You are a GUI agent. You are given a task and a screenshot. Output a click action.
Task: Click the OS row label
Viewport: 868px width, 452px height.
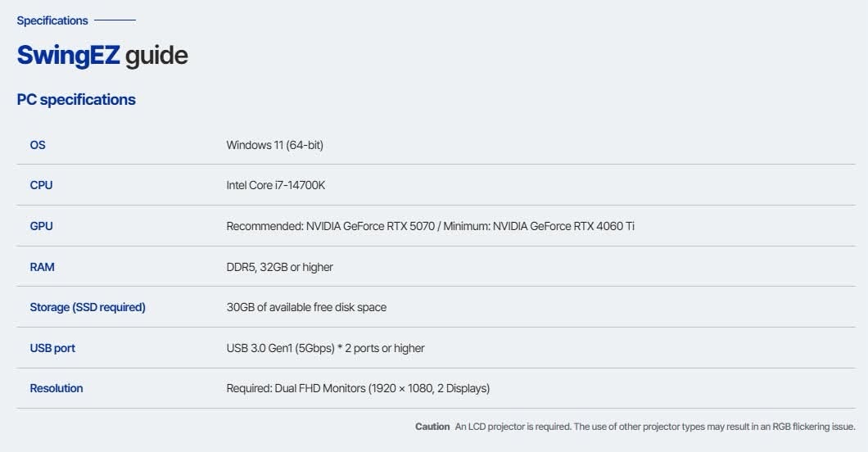click(x=38, y=145)
